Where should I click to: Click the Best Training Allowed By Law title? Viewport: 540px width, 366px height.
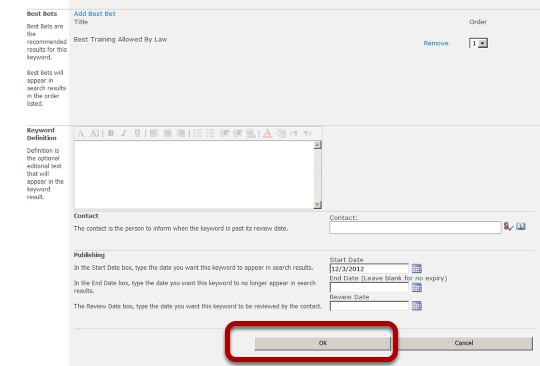pyautogui.click(x=120, y=40)
